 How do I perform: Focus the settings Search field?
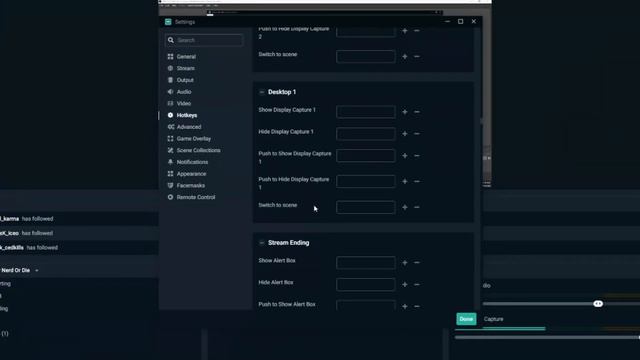click(204, 40)
